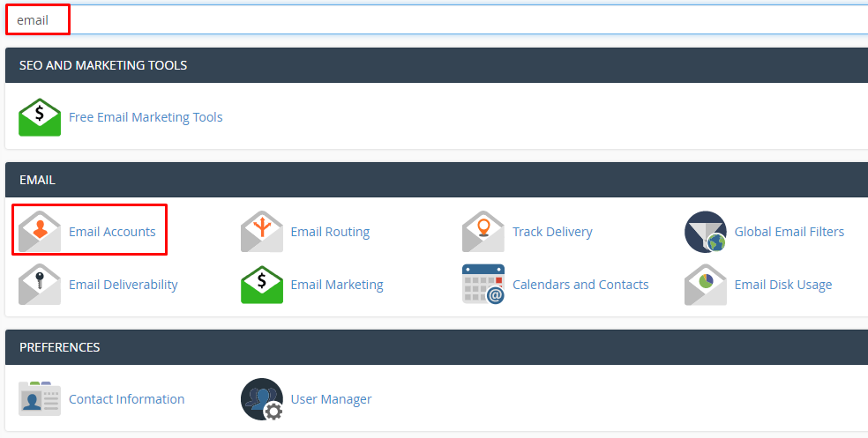Viewport: 868px width, 438px height.
Task: Go to the Track Delivery link
Action: pos(552,232)
